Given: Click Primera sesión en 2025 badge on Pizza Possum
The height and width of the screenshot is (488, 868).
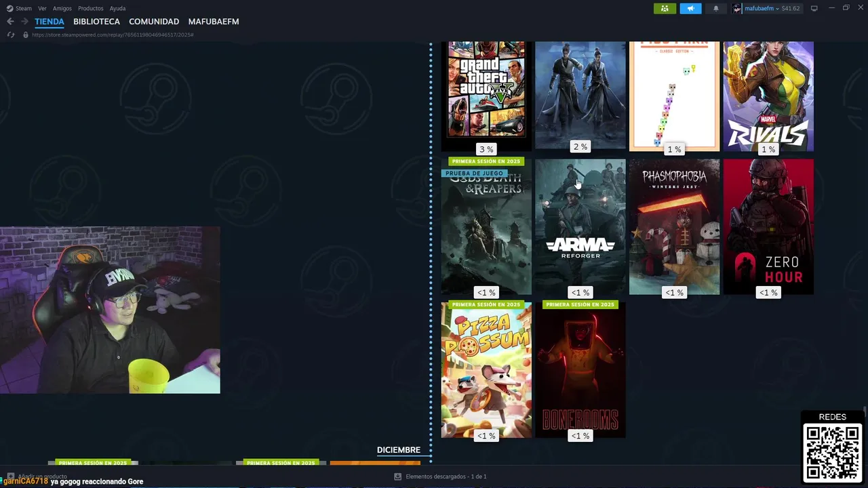Looking at the screenshot, I should (x=486, y=305).
